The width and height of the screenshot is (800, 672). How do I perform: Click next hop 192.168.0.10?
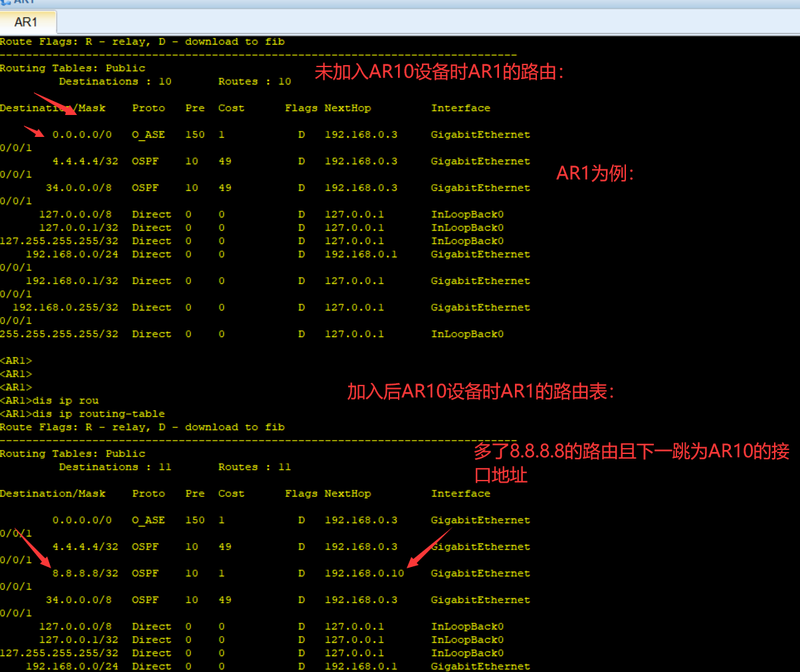click(x=364, y=573)
